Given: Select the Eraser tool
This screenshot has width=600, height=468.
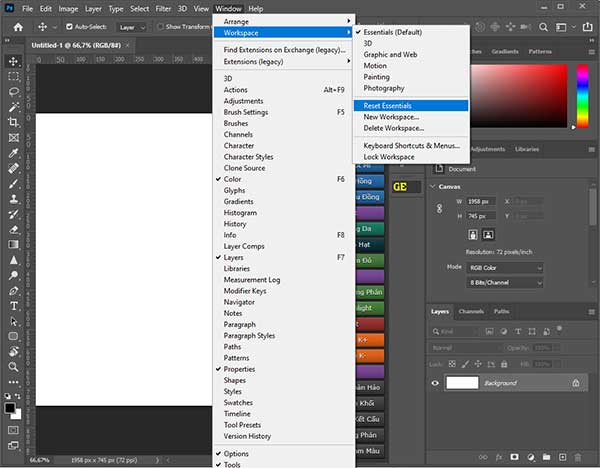Looking at the screenshot, I should [13, 230].
